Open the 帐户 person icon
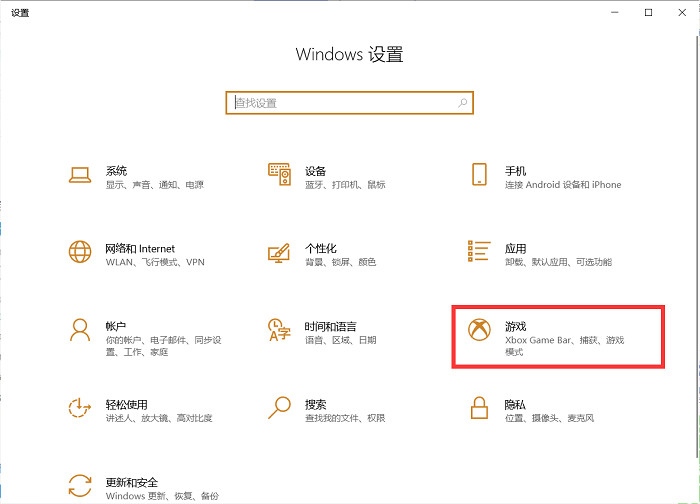This screenshot has width=700, height=504. pyautogui.click(x=80, y=330)
